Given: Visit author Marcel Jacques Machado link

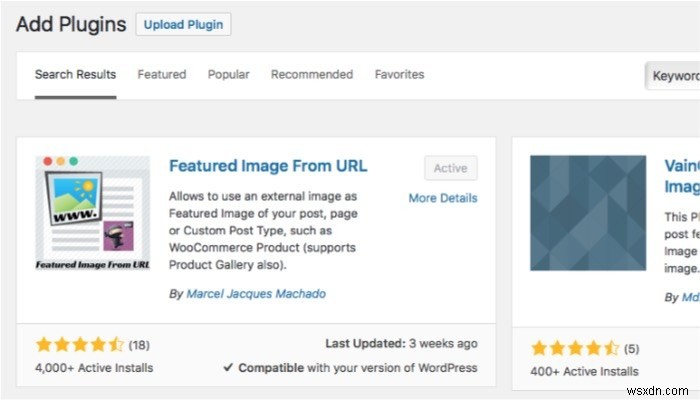Looking at the screenshot, I should pyautogui.click(x=256, y=294).
